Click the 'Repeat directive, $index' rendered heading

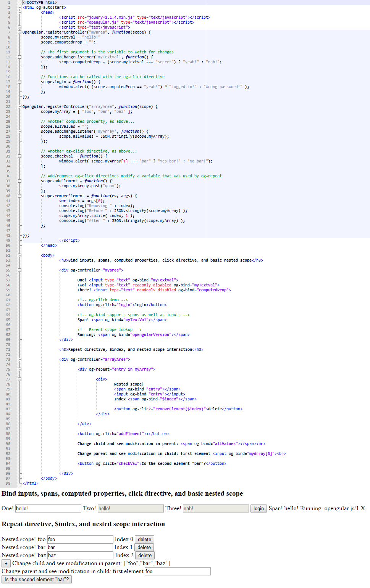coord(83,524)
